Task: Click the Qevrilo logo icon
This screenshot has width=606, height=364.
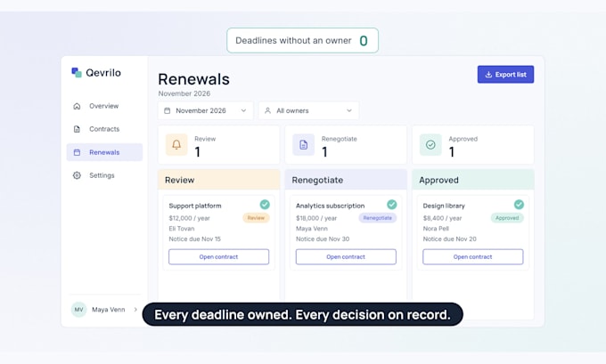Action: [x=77, y=73]
